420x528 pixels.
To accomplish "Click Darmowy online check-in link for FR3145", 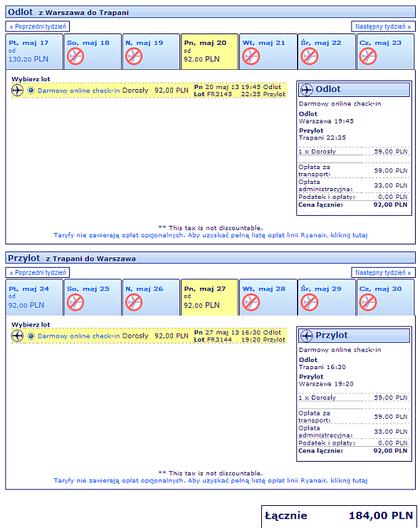I will (79, 90).
